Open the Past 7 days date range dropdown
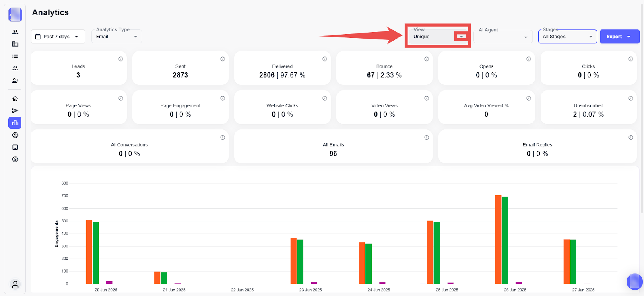The height and width of the screenshot is (296, 644). (x=58, y=37)
